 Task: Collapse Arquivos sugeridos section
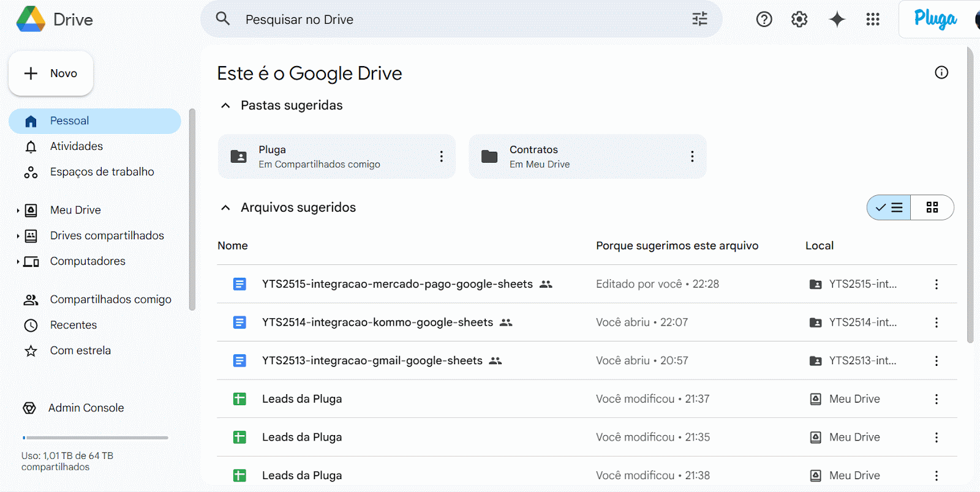pos(225,207)
